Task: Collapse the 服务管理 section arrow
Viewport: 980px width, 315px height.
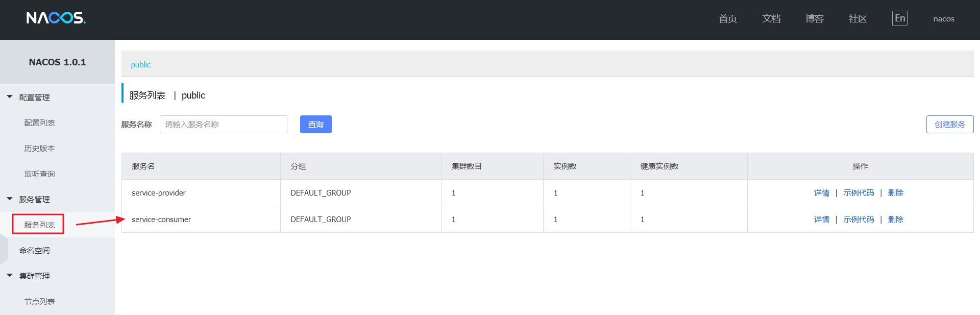Action: (10, 199)
